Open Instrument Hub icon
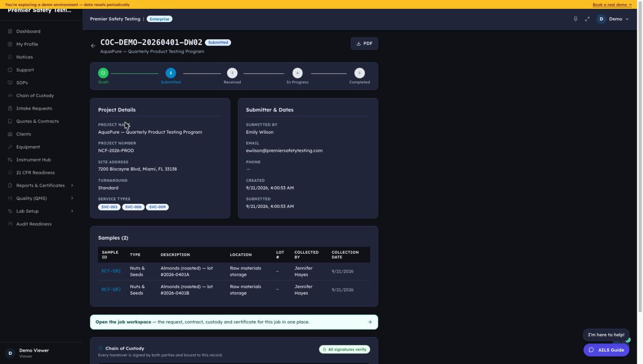Screen dimensions: 643x364 tap(10, 160)
